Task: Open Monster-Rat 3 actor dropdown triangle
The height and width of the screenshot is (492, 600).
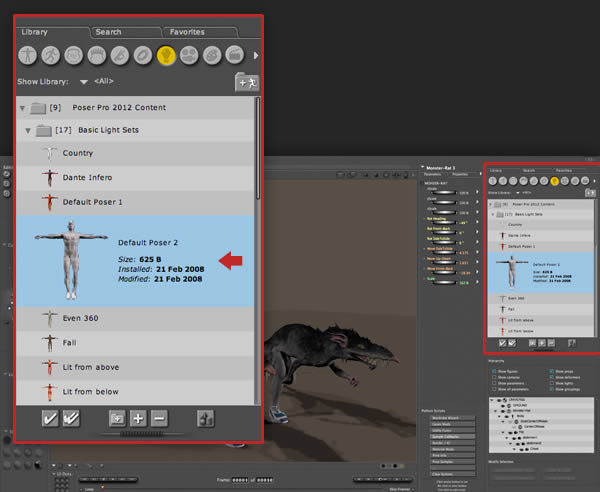Action: [x=422, y=167]
